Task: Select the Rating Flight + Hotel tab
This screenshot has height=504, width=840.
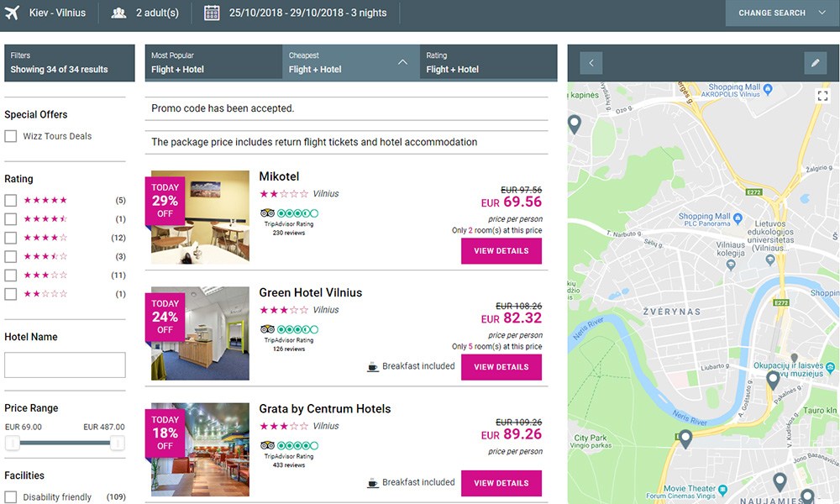Action: coord(488,63)
